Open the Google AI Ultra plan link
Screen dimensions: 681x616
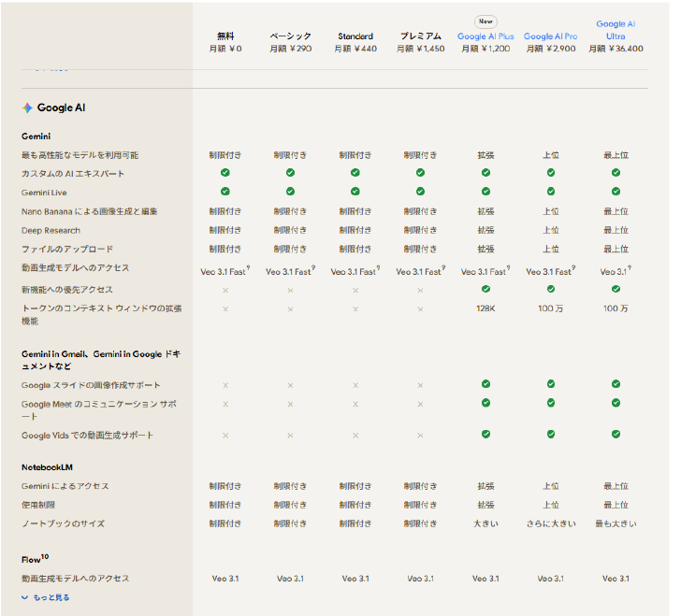point(616,30)
